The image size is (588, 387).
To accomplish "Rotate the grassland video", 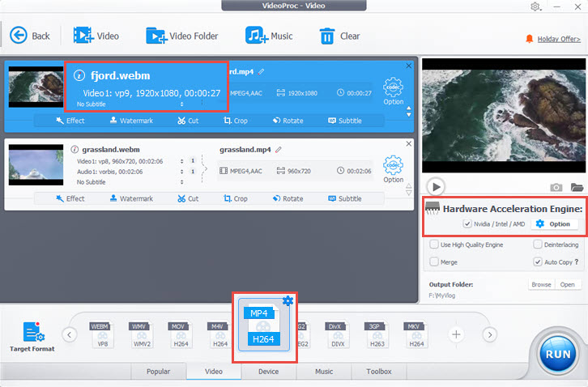I will [288, 198].
